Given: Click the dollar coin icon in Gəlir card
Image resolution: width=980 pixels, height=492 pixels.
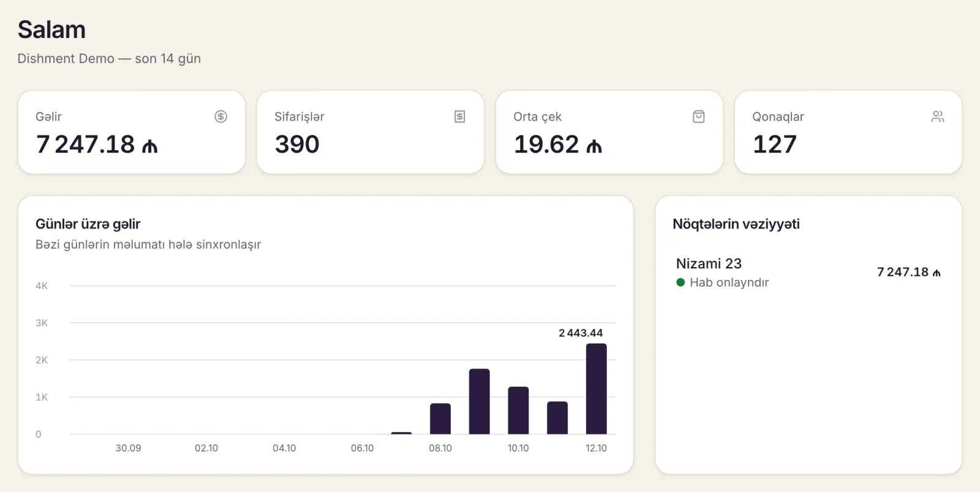Looking at the screenshot, I should coord(221,116).
